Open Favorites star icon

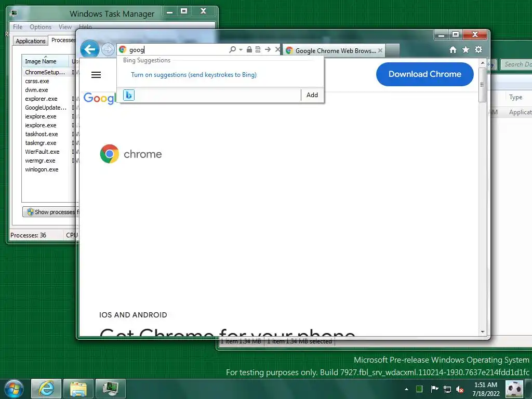tap(466, 50)
